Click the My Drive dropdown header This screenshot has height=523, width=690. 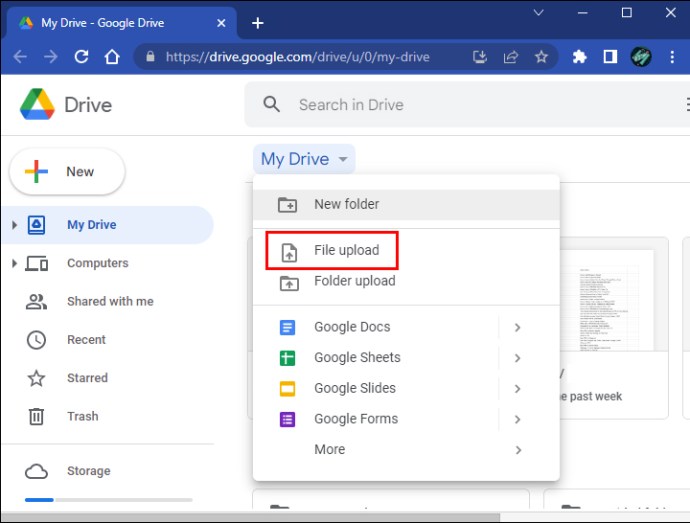[x=304, y=159]
